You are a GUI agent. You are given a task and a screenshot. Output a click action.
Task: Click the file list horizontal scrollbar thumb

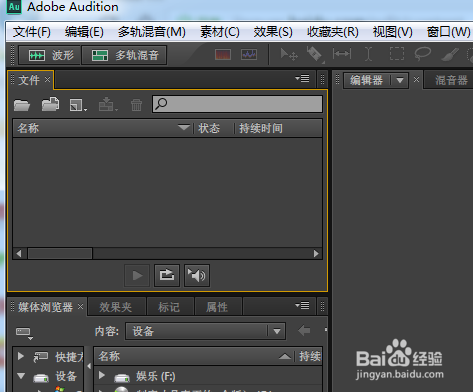(60, 254)
